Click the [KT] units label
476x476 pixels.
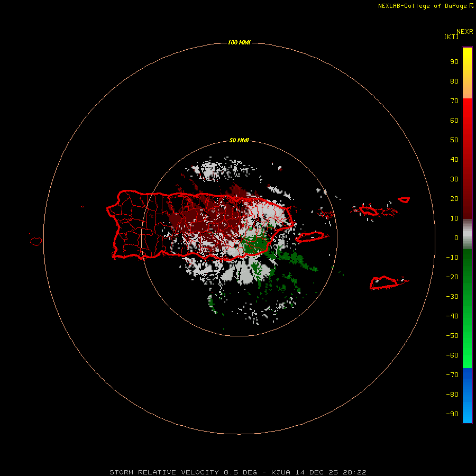pos(451,36)
